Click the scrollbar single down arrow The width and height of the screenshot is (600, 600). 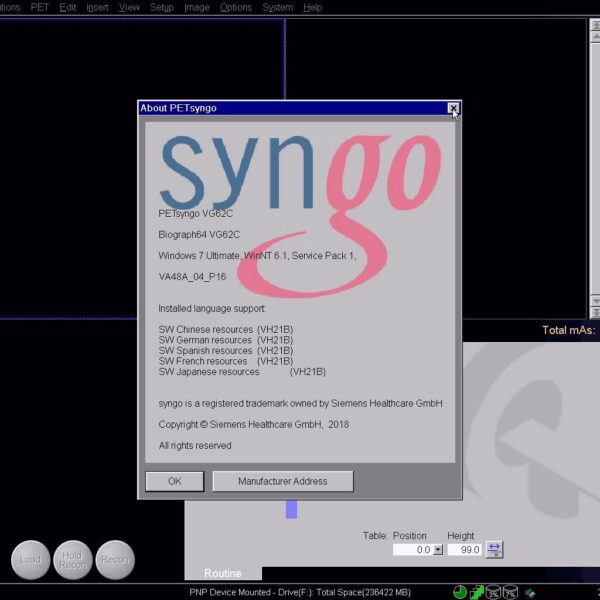pyautogui.click(x=595, y=301)
